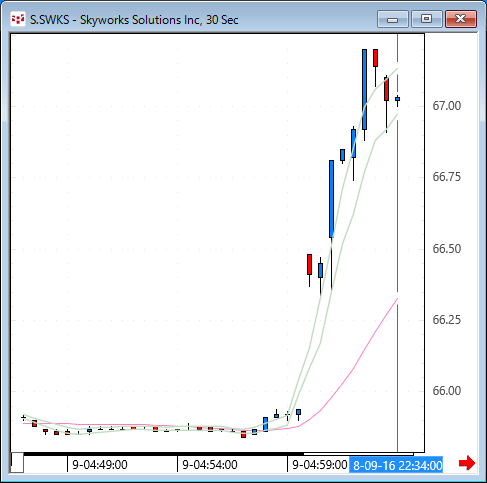Click the 66.25 price scale label
The width and height of the screenshot is (487, 483).
(447, 320)
